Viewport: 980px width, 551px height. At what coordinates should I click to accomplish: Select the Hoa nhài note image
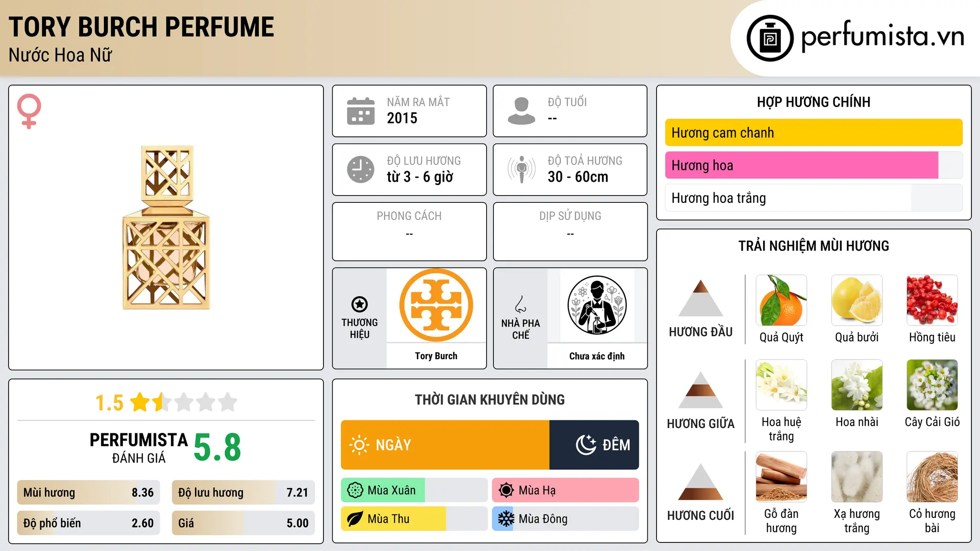857,385
